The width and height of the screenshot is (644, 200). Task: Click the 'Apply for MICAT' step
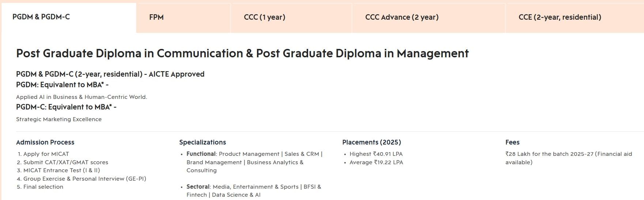[x=46, y=154]
